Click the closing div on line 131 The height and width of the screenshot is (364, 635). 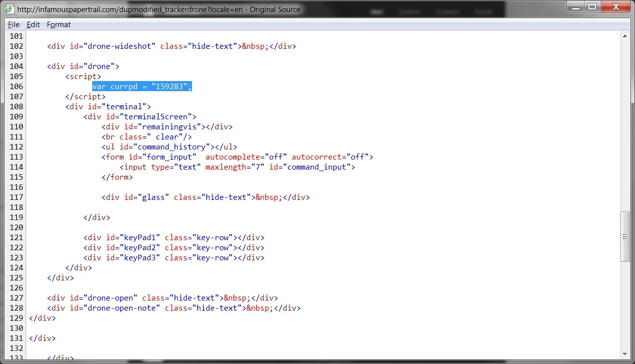[x=42, y=338]
